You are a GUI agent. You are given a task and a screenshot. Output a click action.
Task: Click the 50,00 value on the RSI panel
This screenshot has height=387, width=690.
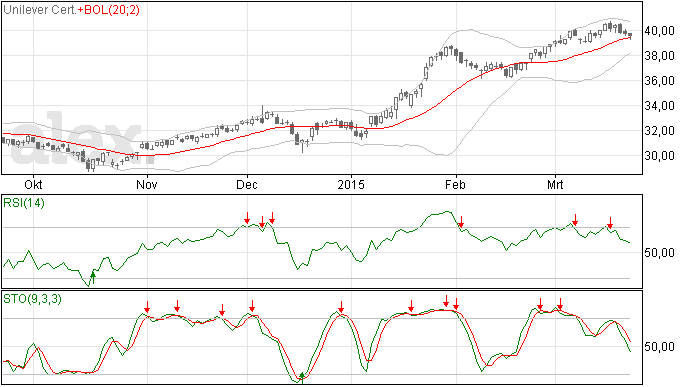click(659, 253)
